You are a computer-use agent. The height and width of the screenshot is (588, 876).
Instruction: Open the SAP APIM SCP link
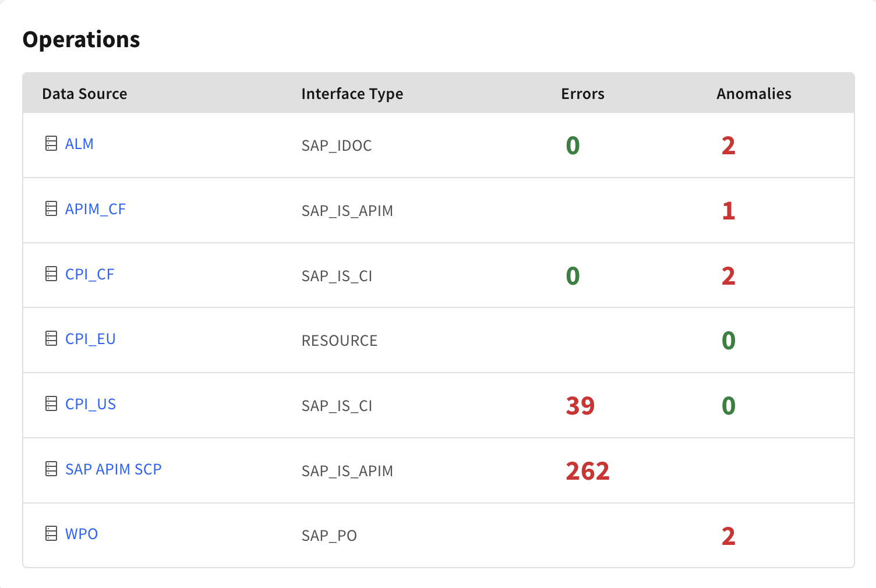point(114,469)
